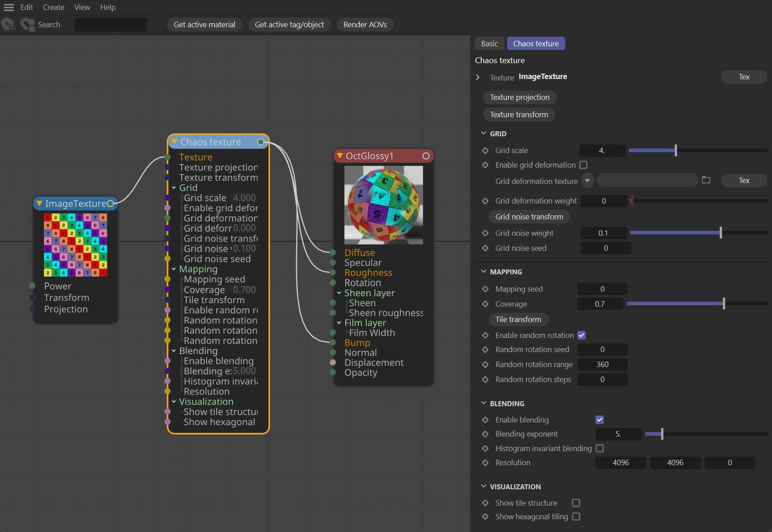This screenshot has height=532, width=772.
Task: Enable grid deformation checkbox
Action: click(x=583, y=165)
